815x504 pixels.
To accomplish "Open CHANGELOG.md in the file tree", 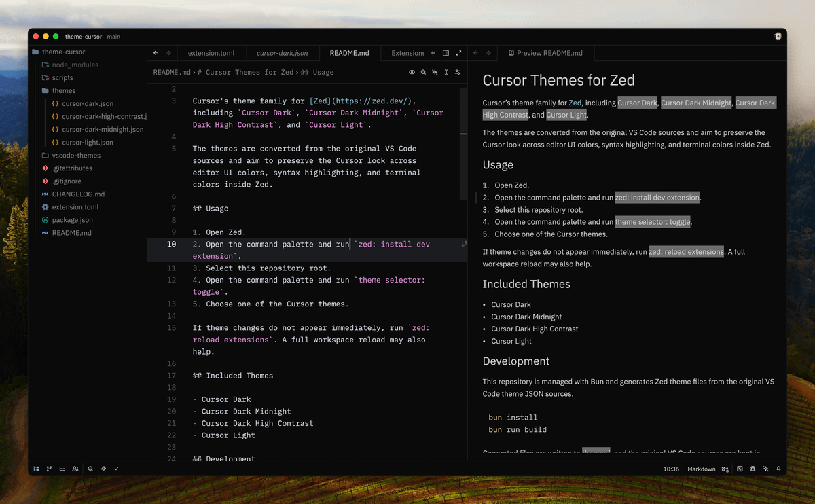I will point(78,194).
